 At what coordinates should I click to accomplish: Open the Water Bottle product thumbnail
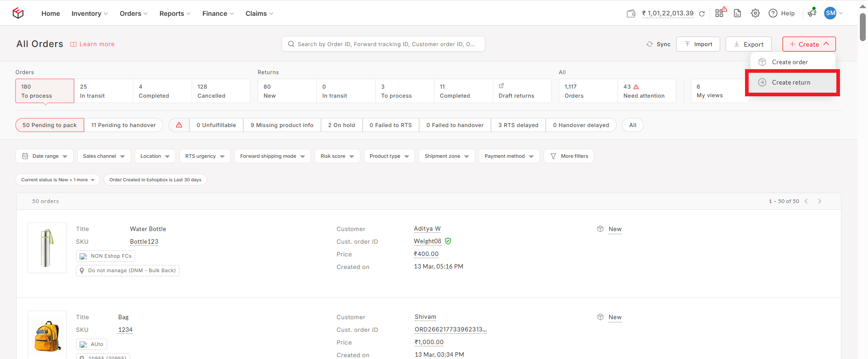[47, 248]
